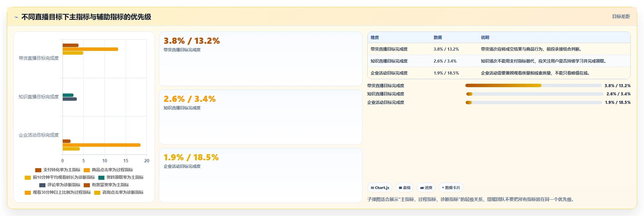Screen dimensions: 644x216
Task: Click the 进度 tag with the bar icon
Action: pyautogui.click(x=426, y=188)
